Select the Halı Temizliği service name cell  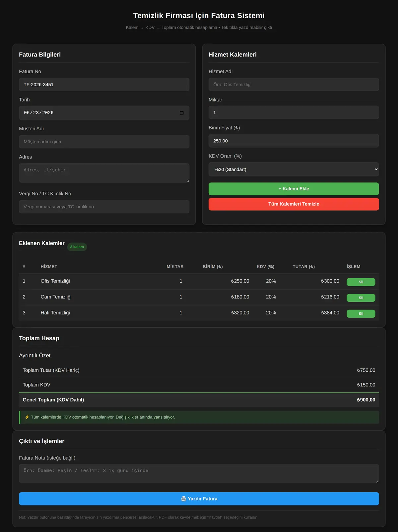pyautogui.click(x=55, y=313)
